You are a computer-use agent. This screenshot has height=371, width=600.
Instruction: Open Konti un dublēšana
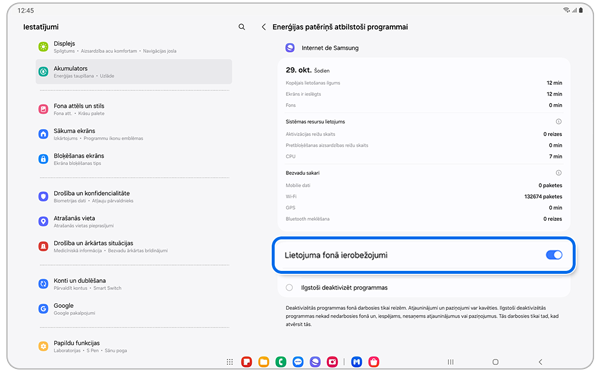pos(134,284)
